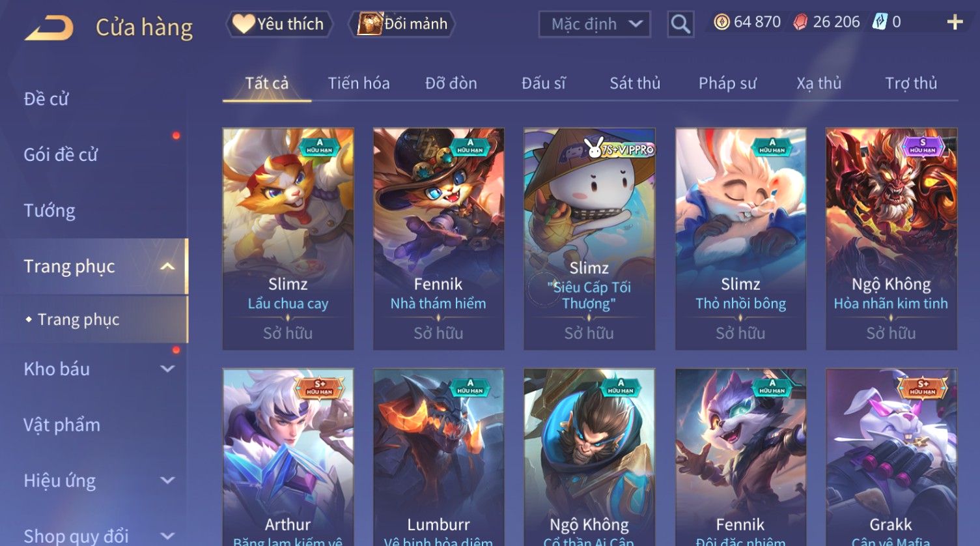This screenshot has width=980, height=546.
Task: Expand the Kho báu sidebar section
Action: point(167,369)
